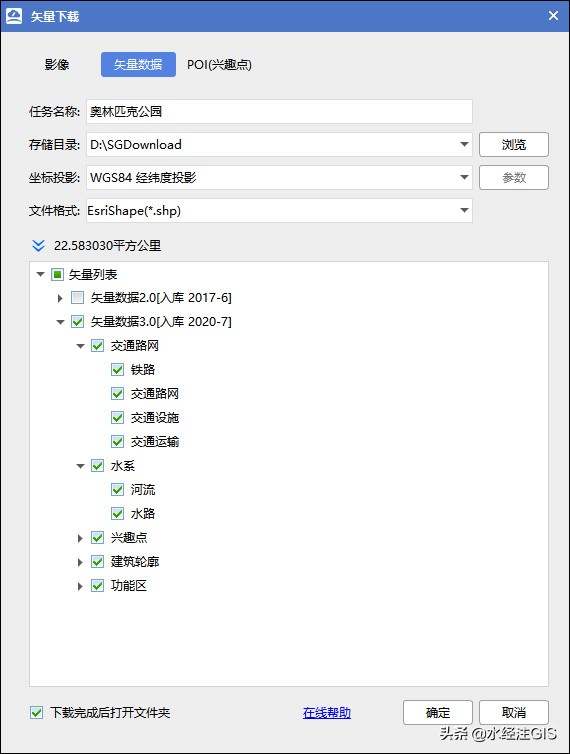The image size is (570, 754).
Task: Close the 矢量下载 dialog
Action: [553, 16]
